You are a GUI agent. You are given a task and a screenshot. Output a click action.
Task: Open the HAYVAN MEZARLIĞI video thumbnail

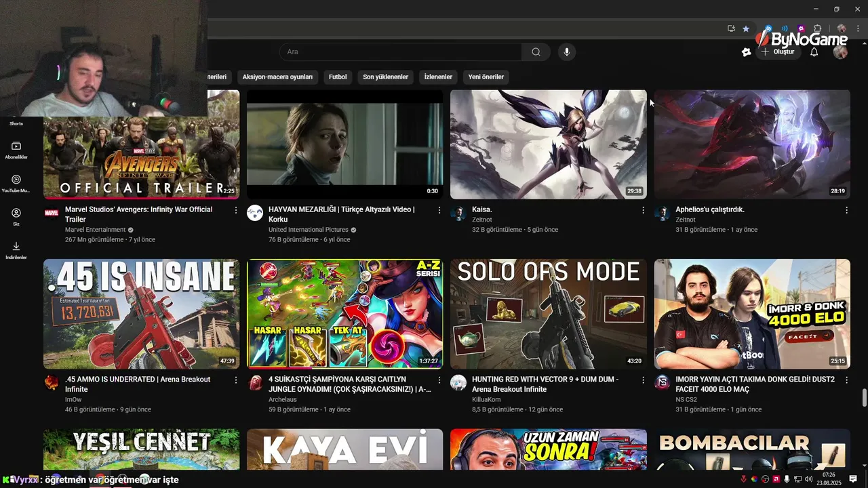pos(345,144)
